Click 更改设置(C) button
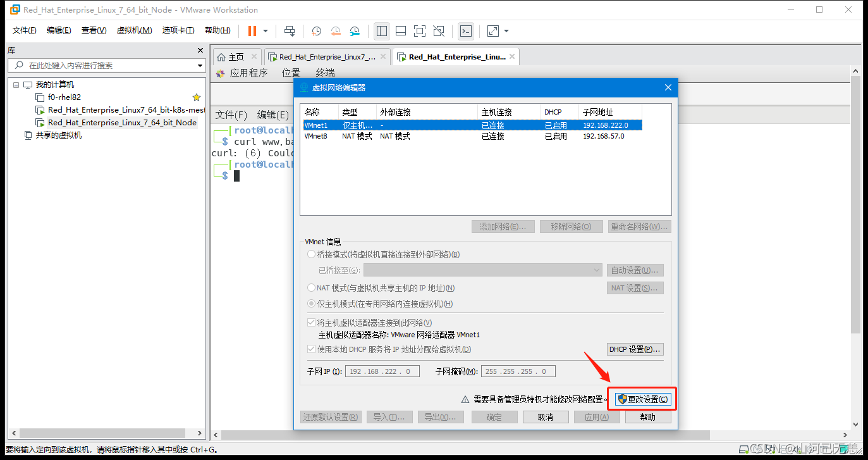Screen dimensions: 868x460 pos(642,399)
